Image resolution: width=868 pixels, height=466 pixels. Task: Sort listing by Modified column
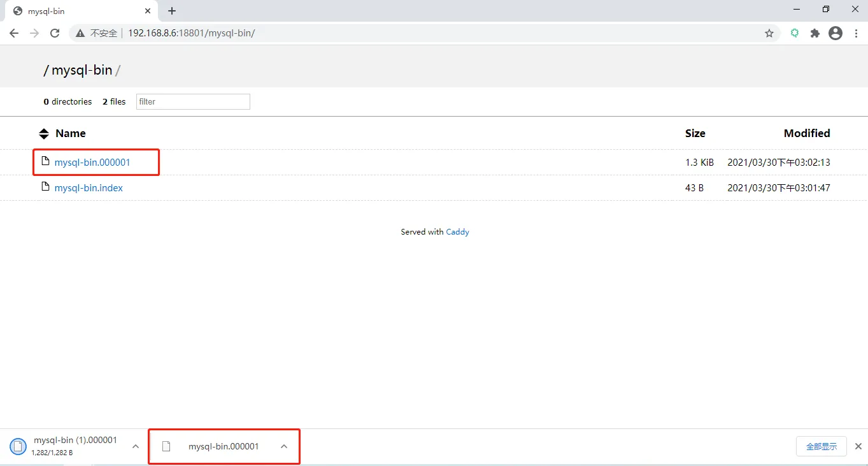tap(807, 133)
